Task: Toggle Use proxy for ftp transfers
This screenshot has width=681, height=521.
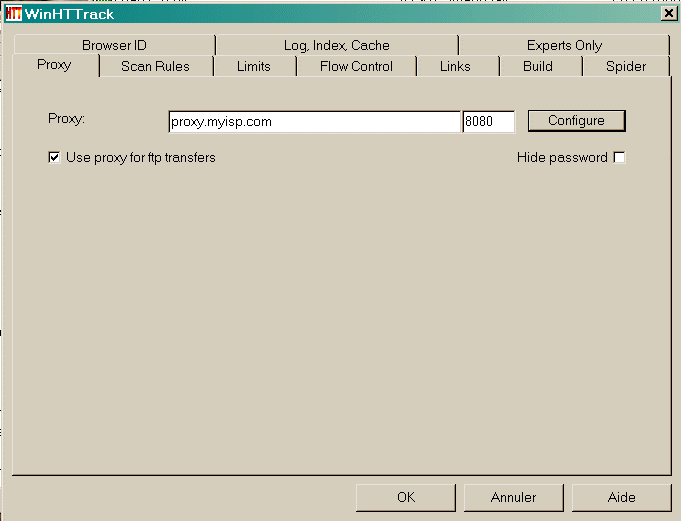Action: 54,157
